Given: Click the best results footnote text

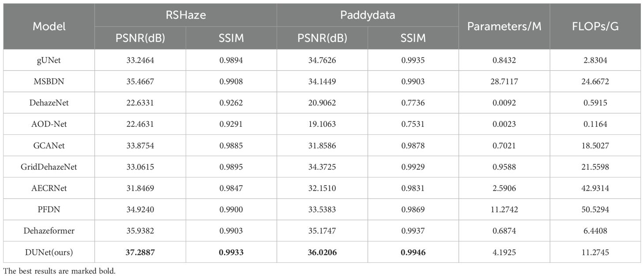Looking at the screenshot, I should [x=60, y=271].
